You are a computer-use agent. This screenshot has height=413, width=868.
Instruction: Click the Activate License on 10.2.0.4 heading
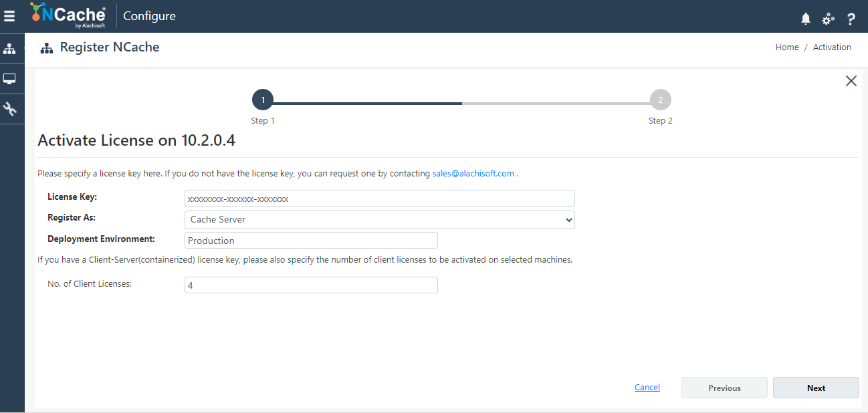click(136, 140)
